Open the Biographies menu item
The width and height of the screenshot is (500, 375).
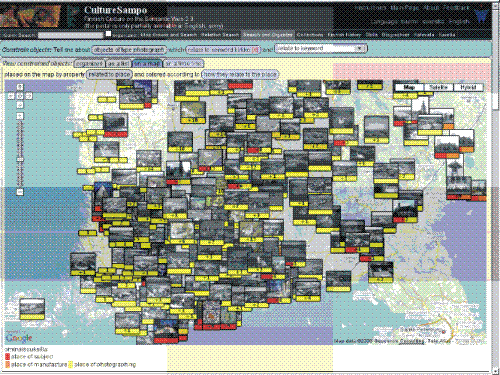click(395, 35)
